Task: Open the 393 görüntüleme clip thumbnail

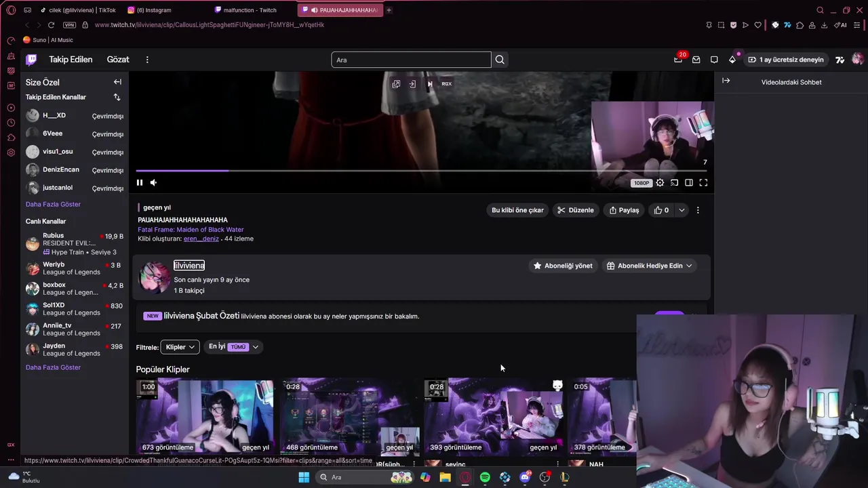Action: 493,416
